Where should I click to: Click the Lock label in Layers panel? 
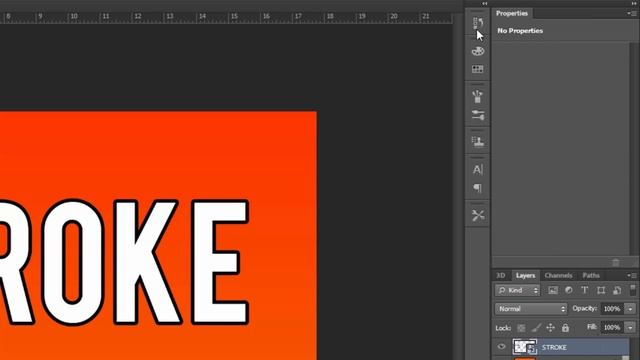[503, 328]
